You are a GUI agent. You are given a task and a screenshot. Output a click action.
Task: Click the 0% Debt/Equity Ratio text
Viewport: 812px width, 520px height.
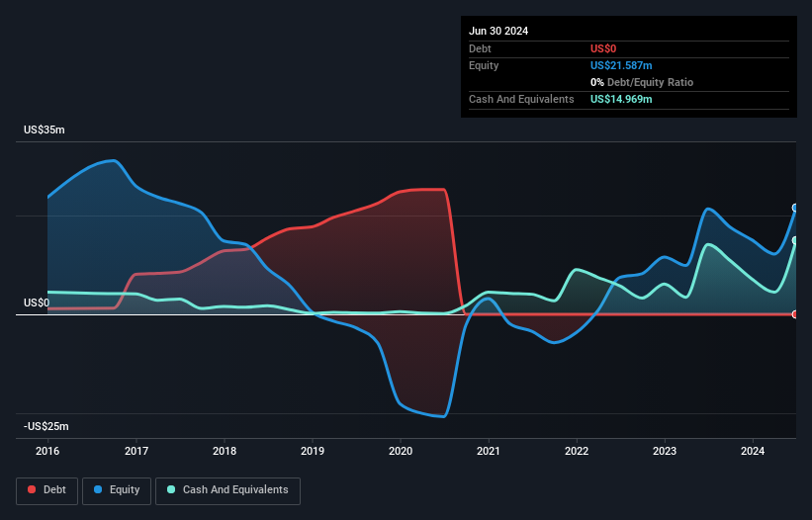(642, 82)
